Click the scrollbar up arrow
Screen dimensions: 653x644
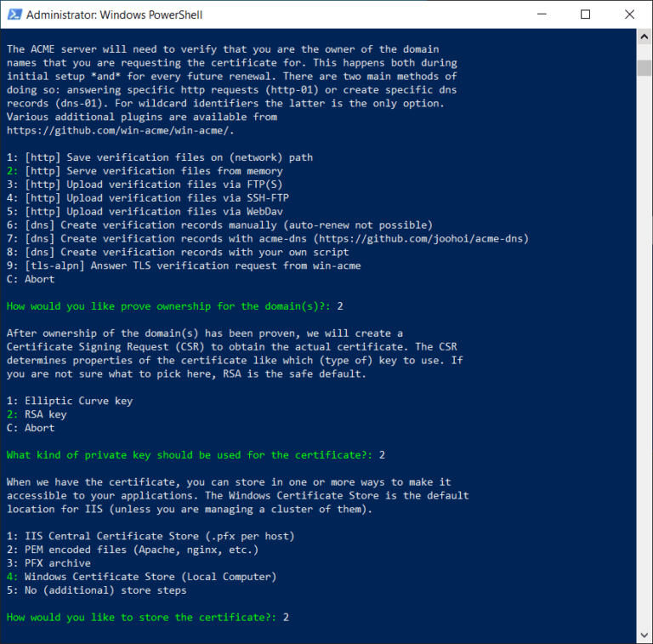(x=644, y=37)
